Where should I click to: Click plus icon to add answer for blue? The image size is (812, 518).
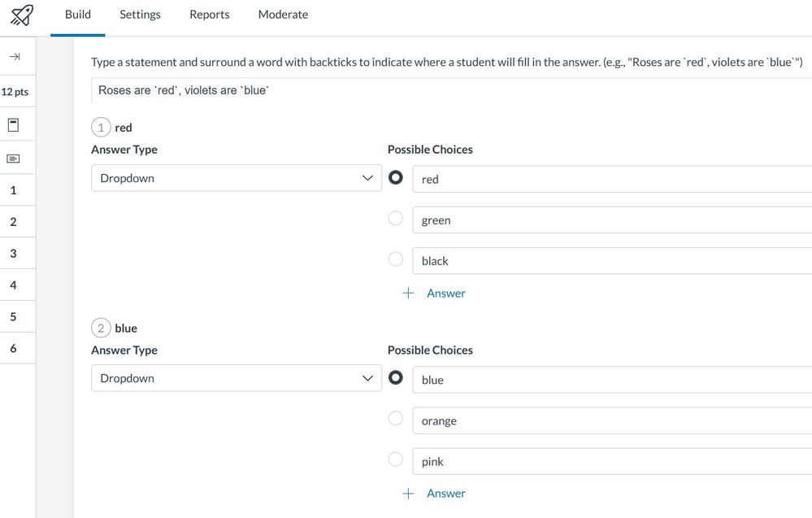click(x=408, y=494)
